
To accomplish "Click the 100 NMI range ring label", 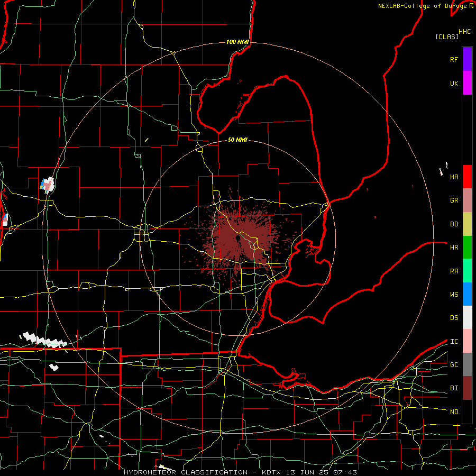I will tap(237, 42).
